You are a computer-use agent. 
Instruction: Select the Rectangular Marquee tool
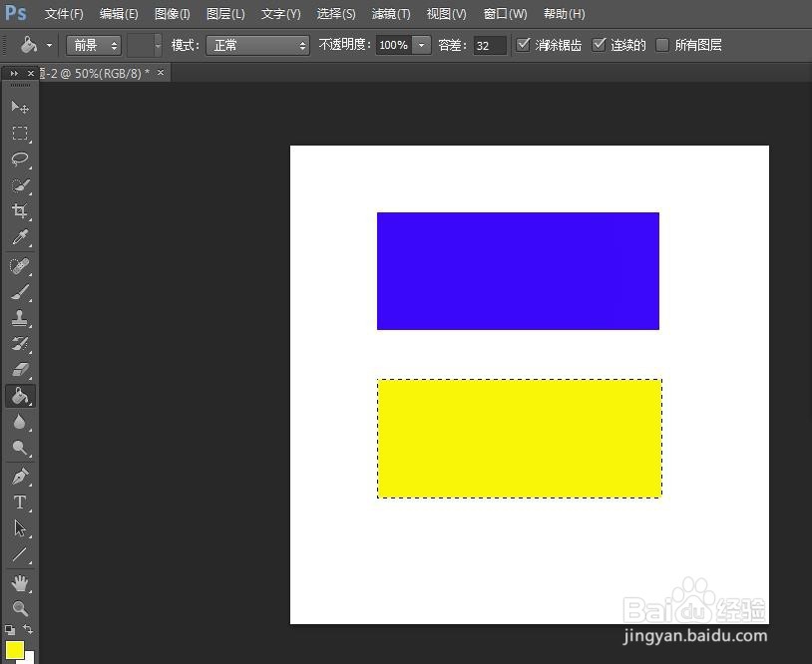[x=20, y=133]
